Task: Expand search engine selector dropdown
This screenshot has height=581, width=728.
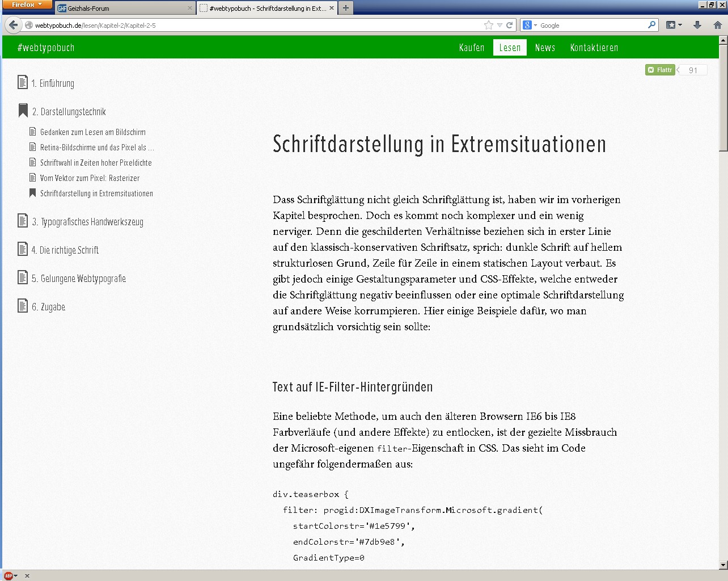Action: pos(529,25)
